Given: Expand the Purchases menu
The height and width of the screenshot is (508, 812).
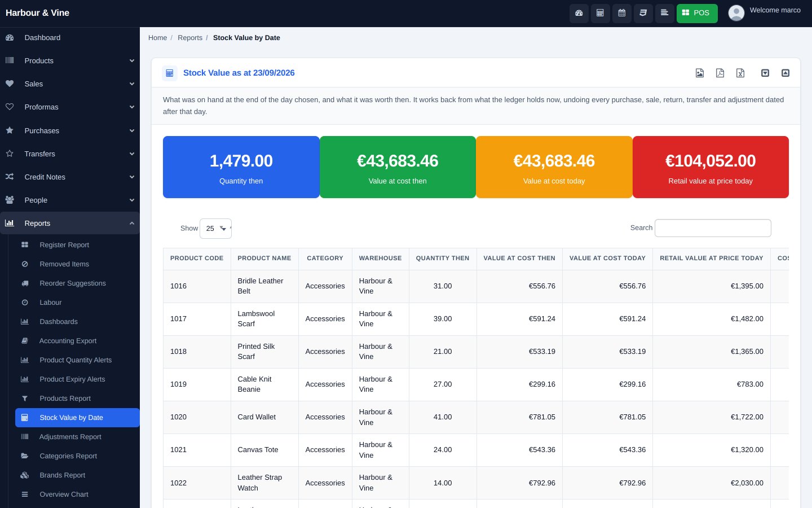Looking at the screenshot, I should [70, 131].
